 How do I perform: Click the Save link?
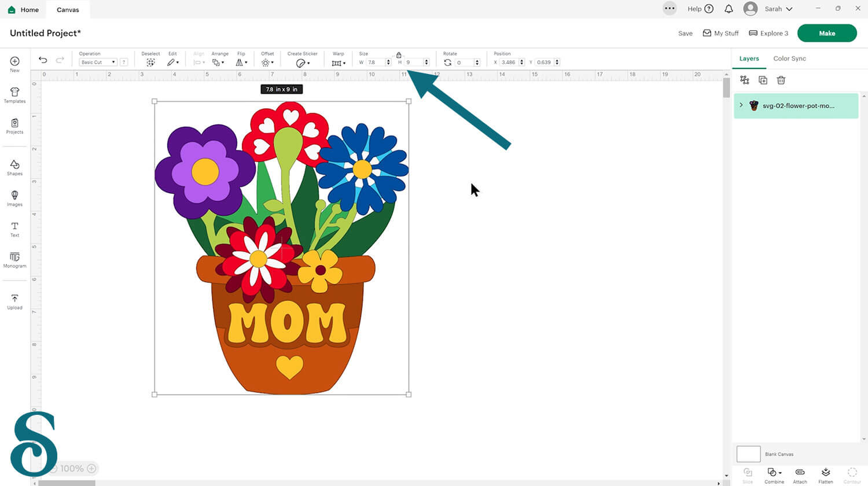point(685,34)
